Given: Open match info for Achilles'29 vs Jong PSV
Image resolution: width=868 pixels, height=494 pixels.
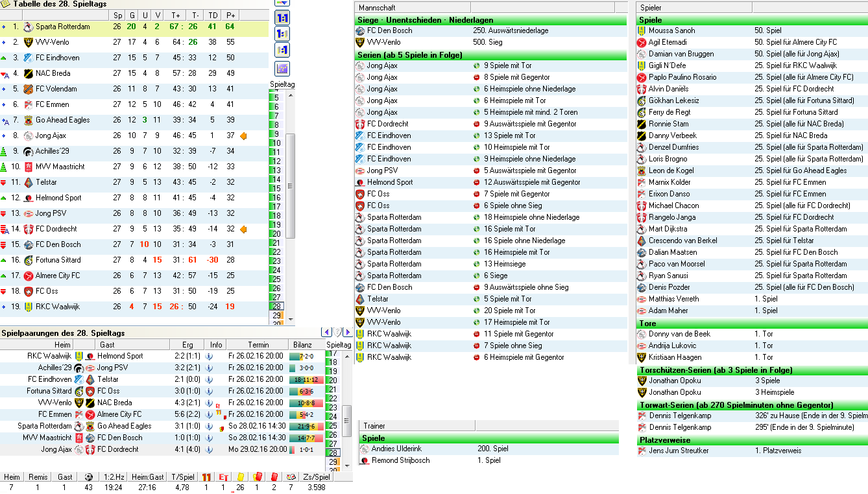Looking at the screenshot, I should (x=209, y=368).
